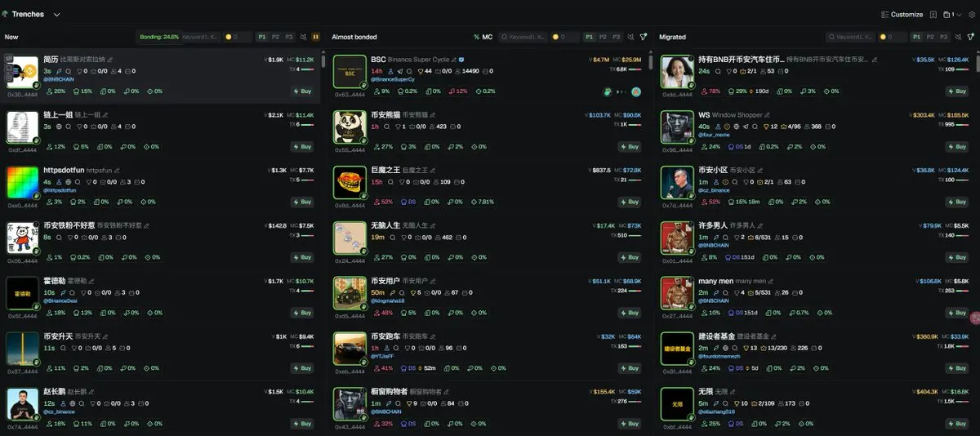
Task: Open the @four_meme link under WS
Action: tap(715, 135)
